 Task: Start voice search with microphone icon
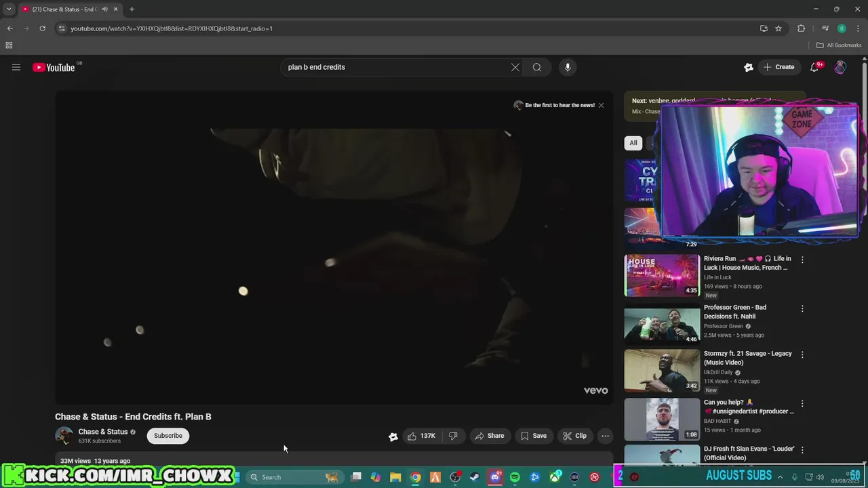click(x=568, y=67)
